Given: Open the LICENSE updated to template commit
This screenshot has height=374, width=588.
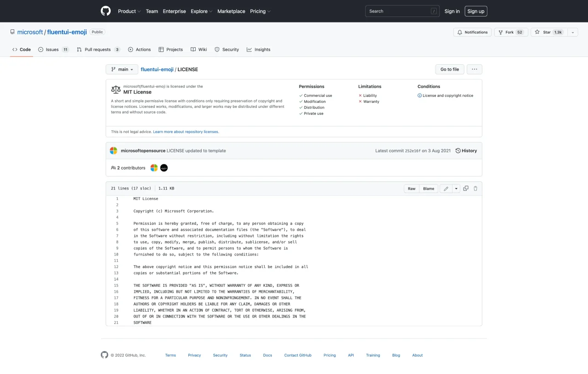Looking at the screenshot, I should 196,151.
